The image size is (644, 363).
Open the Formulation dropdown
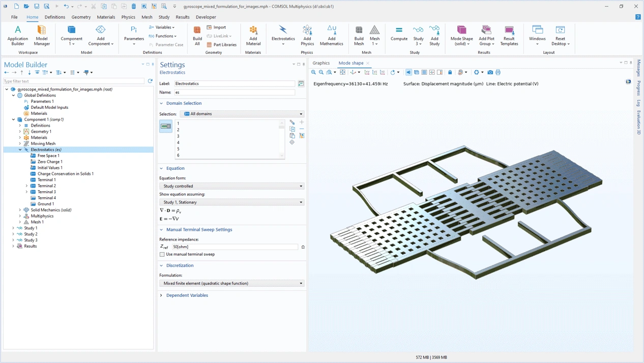coord(231,283)
